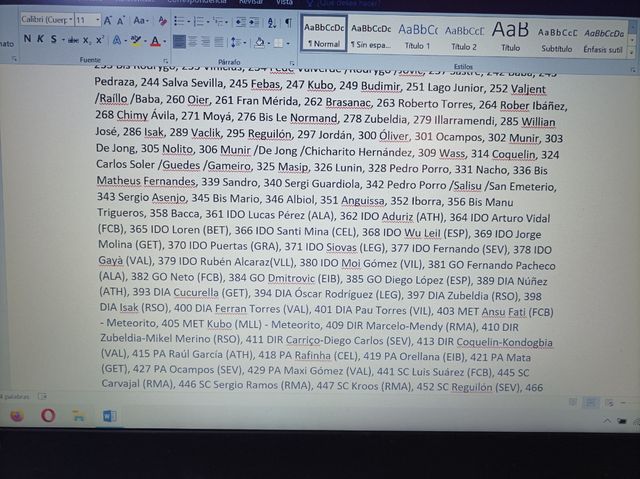Click the red font color button

pos(156,41)
